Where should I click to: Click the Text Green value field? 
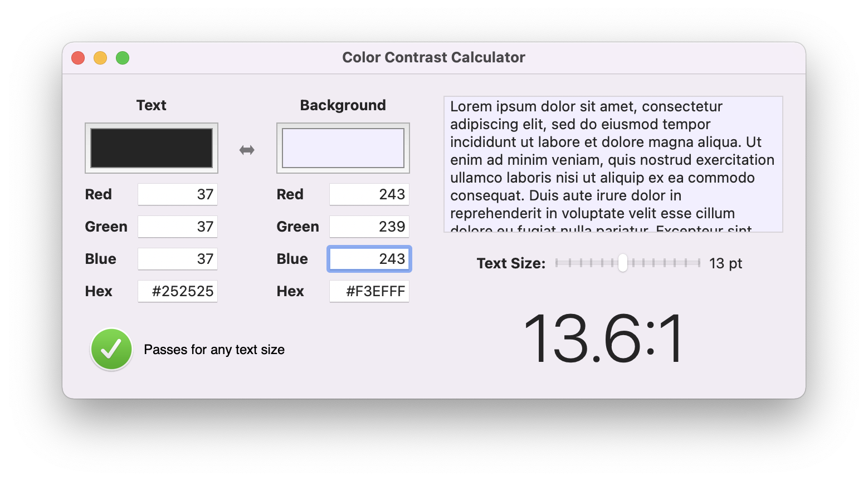[x=177, y=227]
